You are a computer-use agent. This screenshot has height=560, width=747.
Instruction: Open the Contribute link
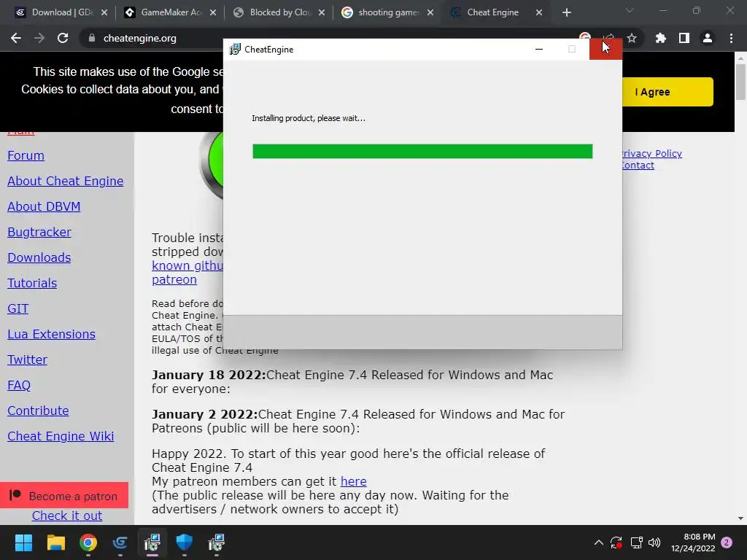coord(38,411)
